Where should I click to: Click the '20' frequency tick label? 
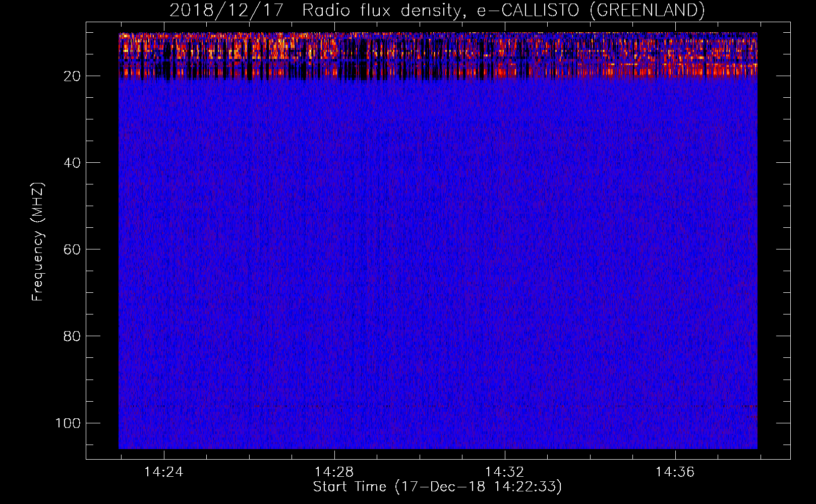click(73, 76)
